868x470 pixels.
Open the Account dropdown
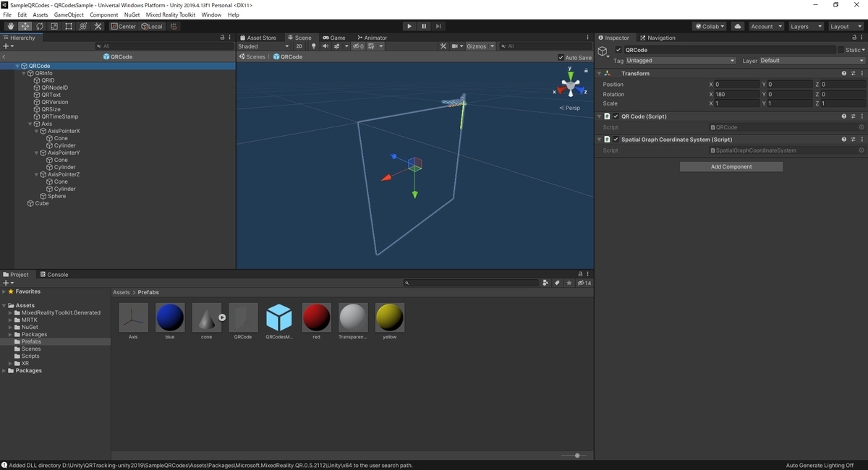pos(765,26)
